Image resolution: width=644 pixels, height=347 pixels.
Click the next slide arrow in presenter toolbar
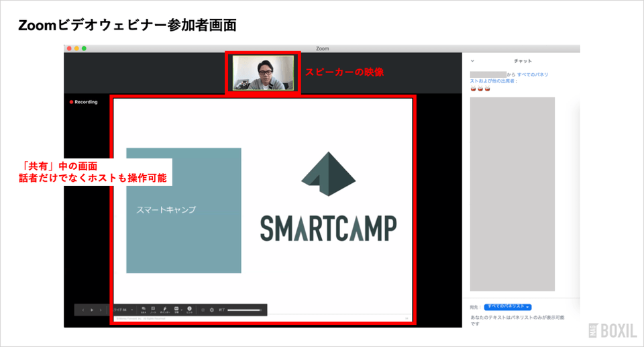(x=101, y=310)
